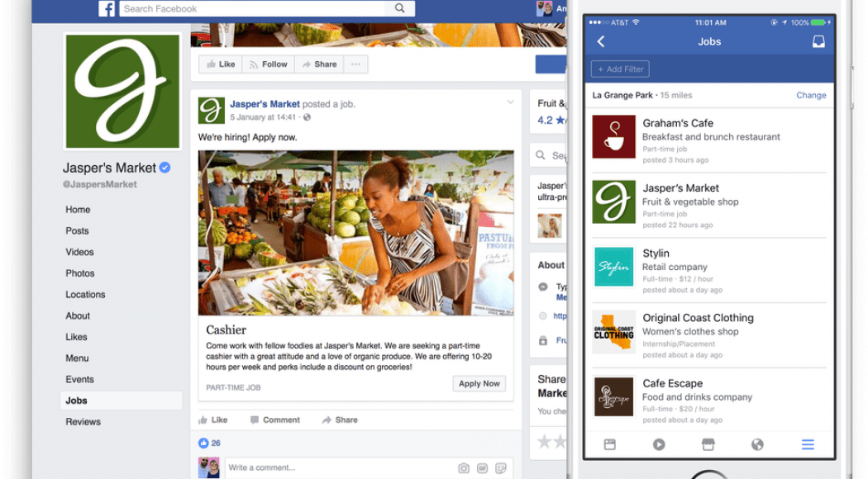The width and height of the screenshot is (868, 479).
Task: Tap the back arrow in Jobs header
Action: click(x=601, y=41)
